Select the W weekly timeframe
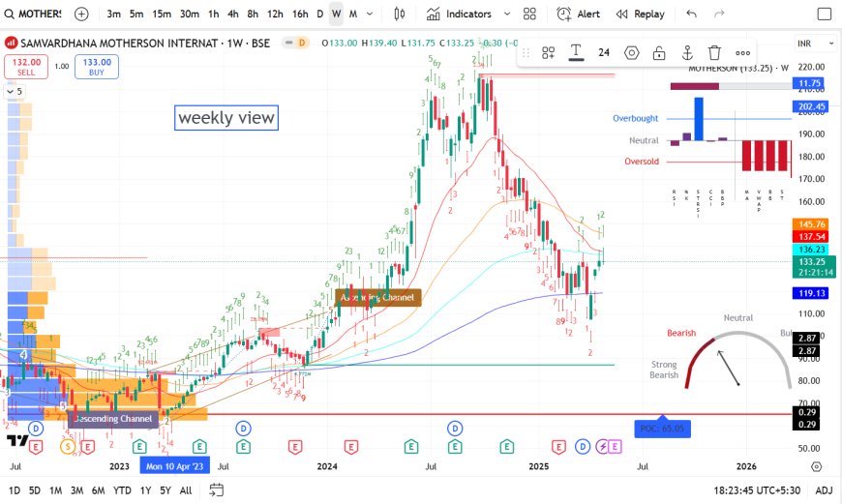Viewport: 842px width, 504px height. (x=336, y=14)
